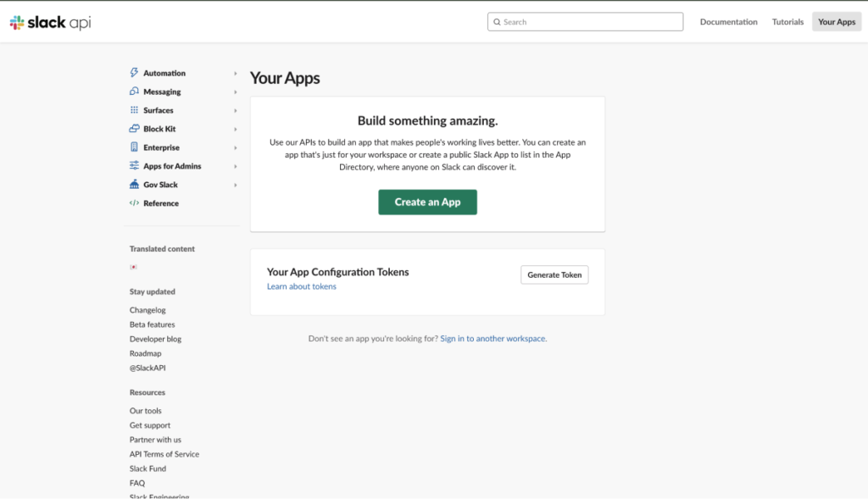Follow the Learn about tokens link

[x=301, y=286]
